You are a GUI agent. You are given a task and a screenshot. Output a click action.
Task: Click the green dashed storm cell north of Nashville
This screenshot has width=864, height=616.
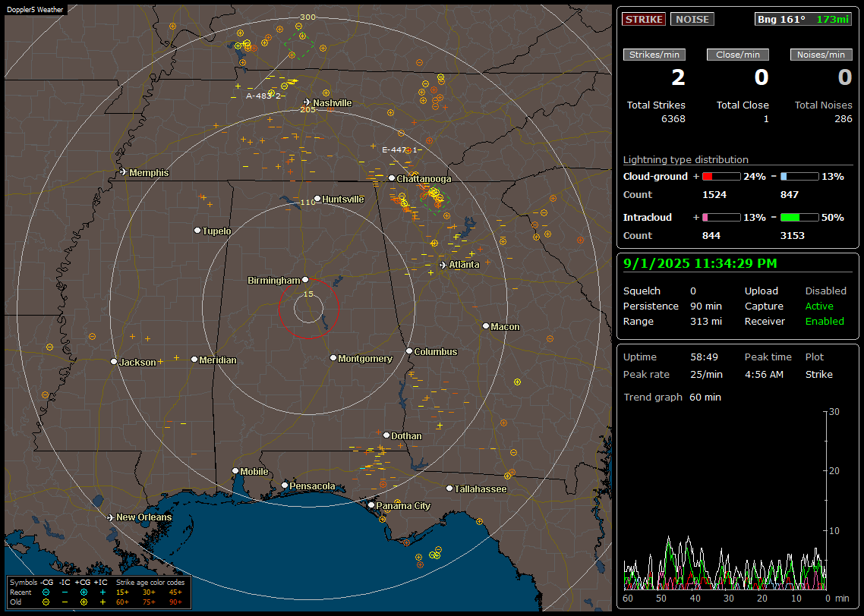pyautogui.click(x=300, y=46)
